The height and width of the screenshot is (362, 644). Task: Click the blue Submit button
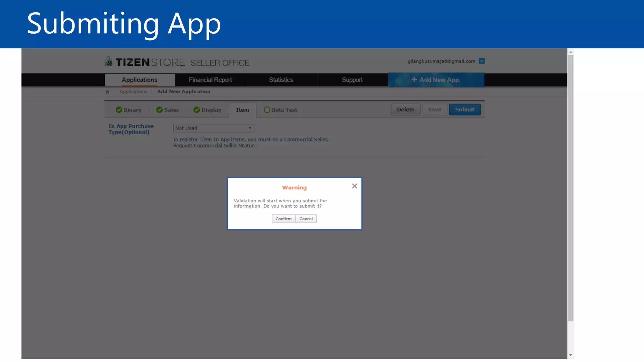[x=465, y=110]
